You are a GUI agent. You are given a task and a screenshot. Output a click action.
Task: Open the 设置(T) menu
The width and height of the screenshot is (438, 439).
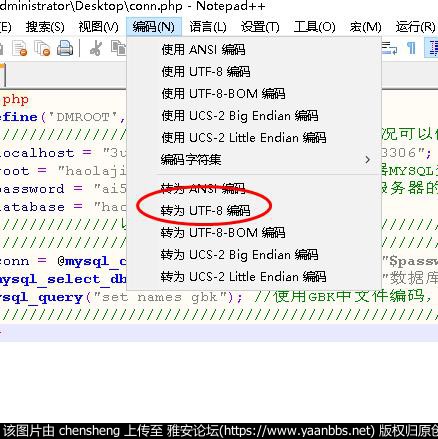pyautogui.click(x=260, y=27)
